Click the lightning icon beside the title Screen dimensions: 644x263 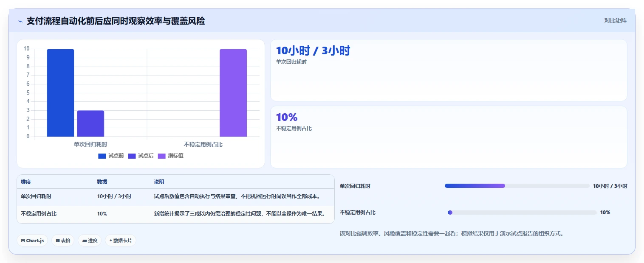20,21
